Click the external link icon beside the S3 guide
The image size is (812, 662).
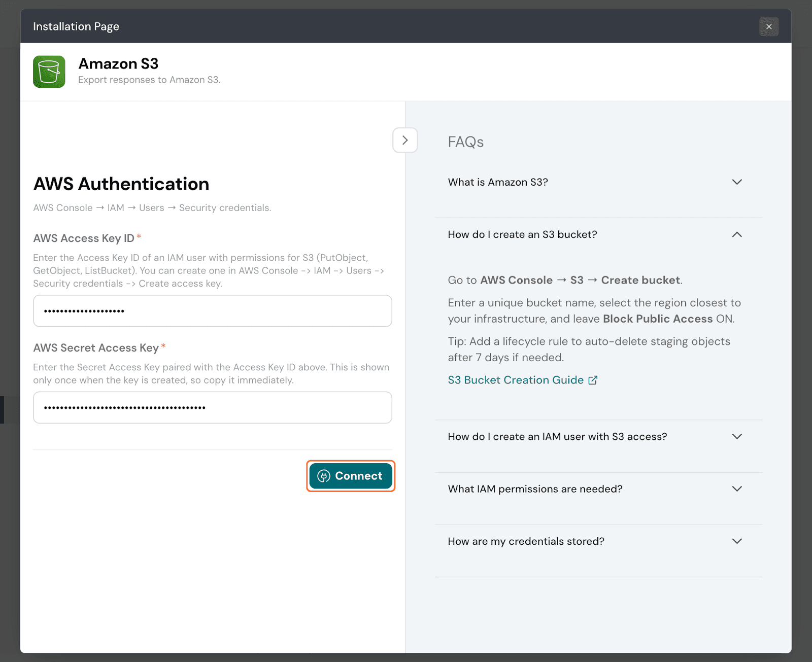tap(593, 380)
